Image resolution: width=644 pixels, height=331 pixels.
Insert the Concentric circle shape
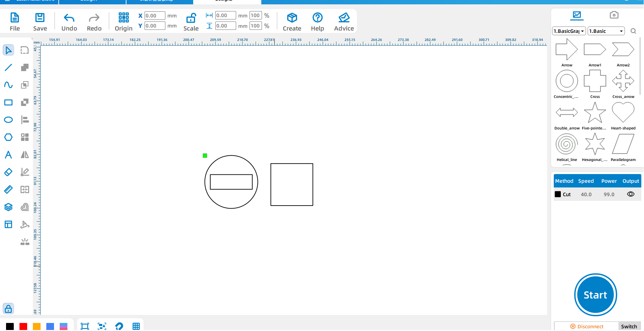click(x=567, y=81)
